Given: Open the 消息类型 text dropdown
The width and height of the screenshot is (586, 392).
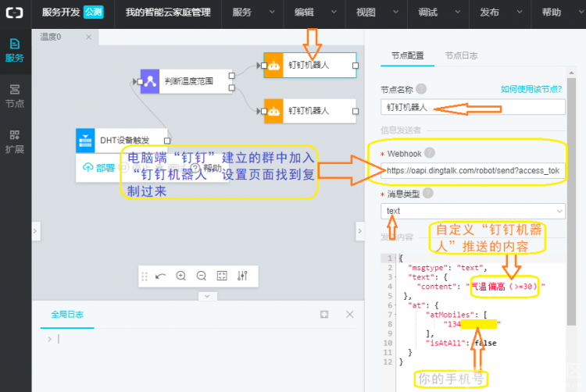Looking at the screenshot, I should (x=473, y=212).
